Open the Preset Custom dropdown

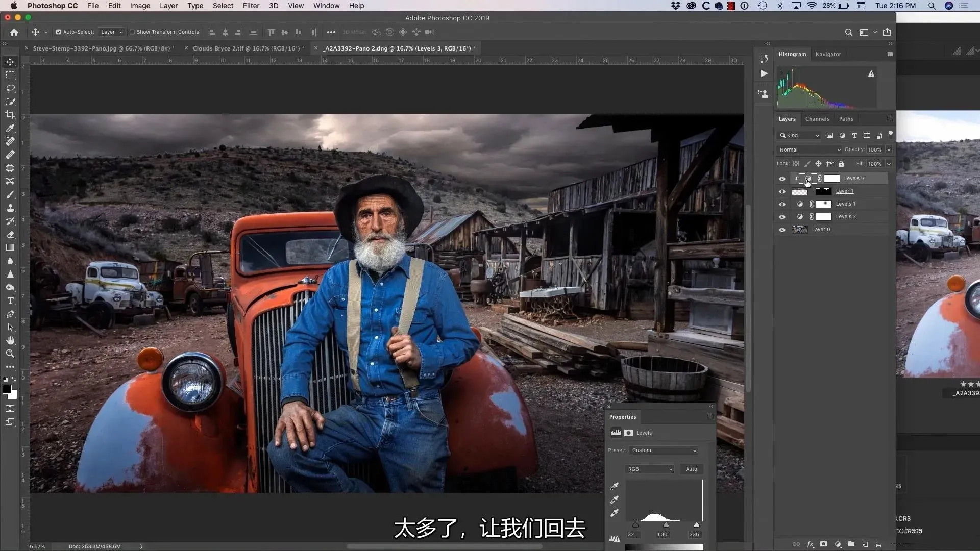click(x=664, y=450)
